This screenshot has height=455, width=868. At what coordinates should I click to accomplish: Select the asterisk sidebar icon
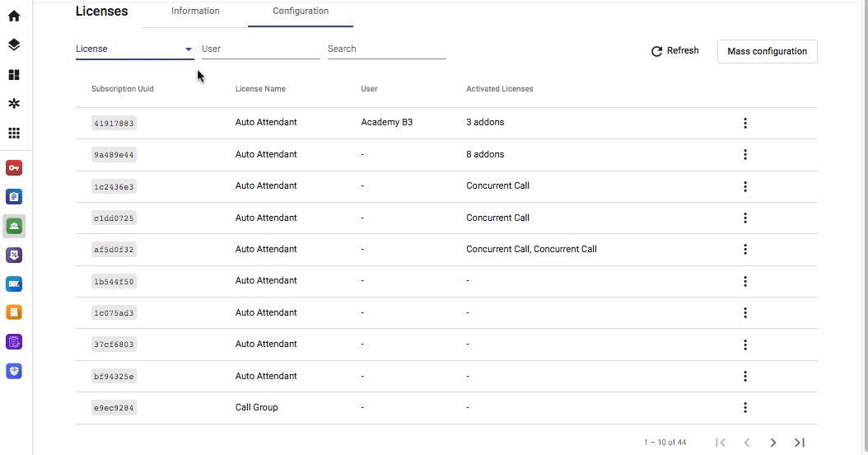[x=14, y=104]
